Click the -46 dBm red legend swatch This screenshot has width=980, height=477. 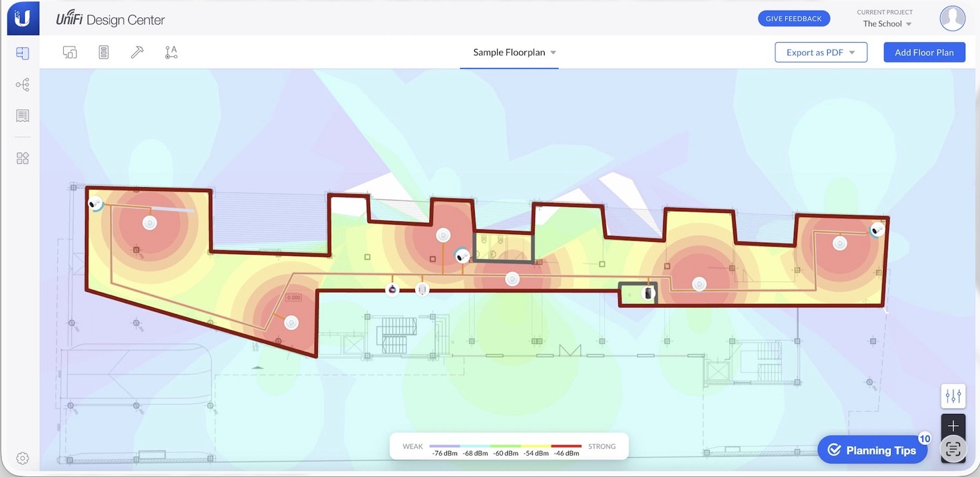(566, 446)
